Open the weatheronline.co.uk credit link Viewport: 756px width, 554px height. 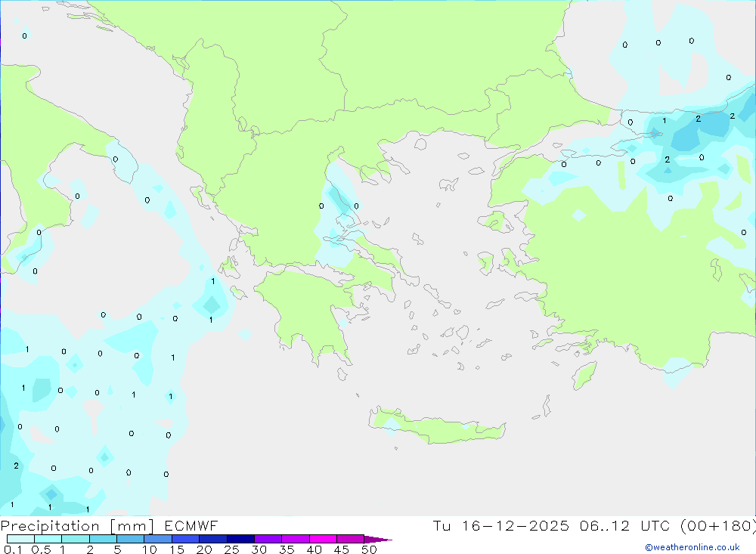692,547
